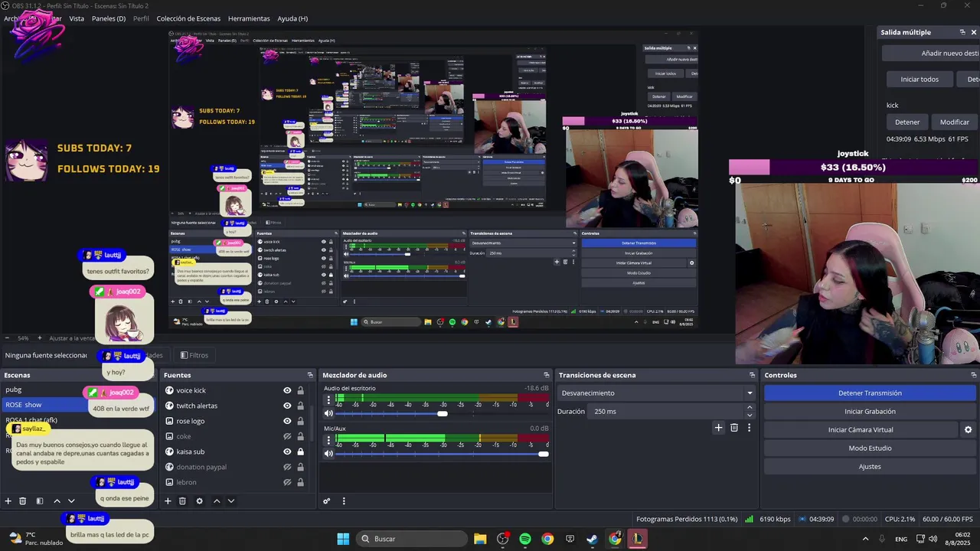The image size is (980, 551).
Task: Open the Herramientas menu
Action: 249,18
